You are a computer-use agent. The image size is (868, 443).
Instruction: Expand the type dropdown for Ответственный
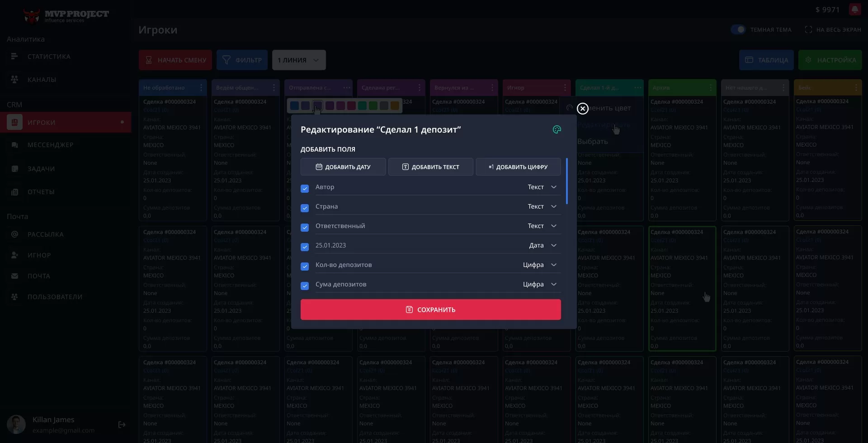click(553, 226)
